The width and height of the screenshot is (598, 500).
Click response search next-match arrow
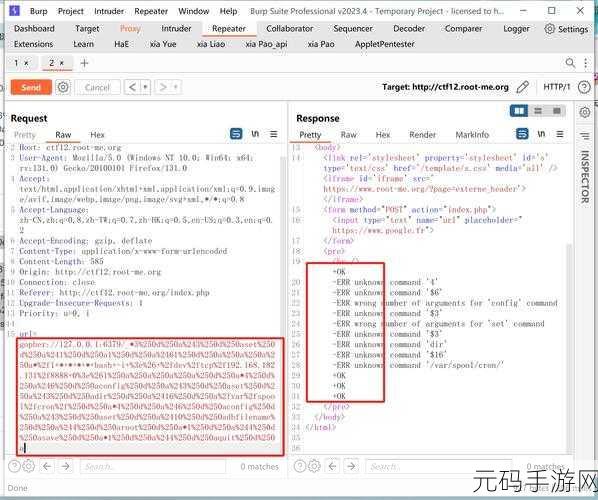(x=351, y=466)
